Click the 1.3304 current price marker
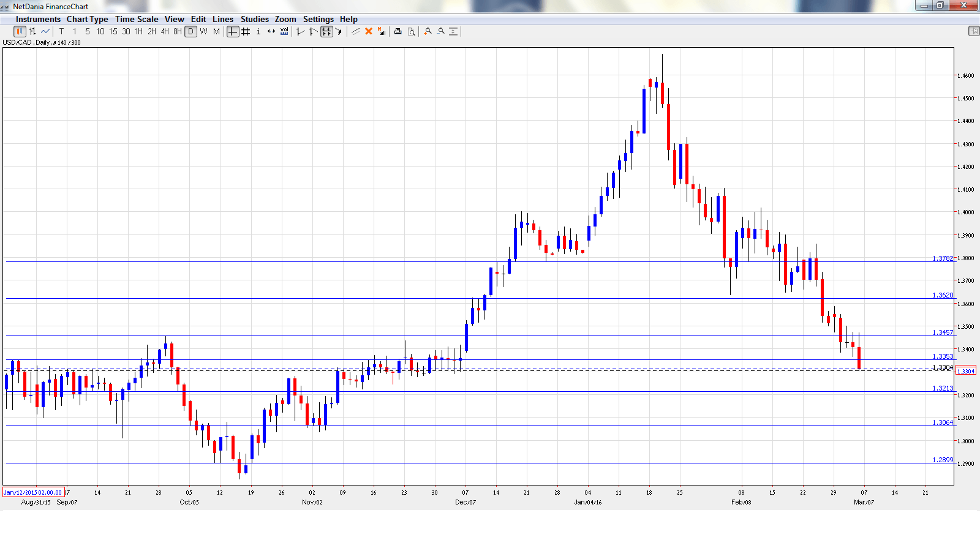The height and width of the screenshot is (551, 980). [x=966, y=371]
